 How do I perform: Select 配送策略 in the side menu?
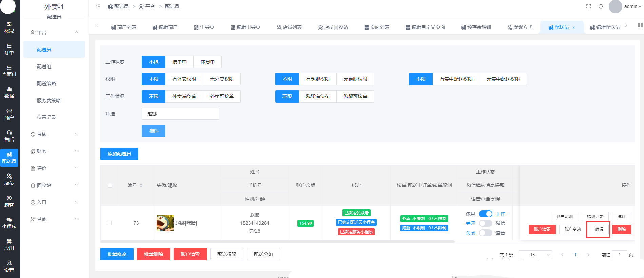(x=46, y=84)
